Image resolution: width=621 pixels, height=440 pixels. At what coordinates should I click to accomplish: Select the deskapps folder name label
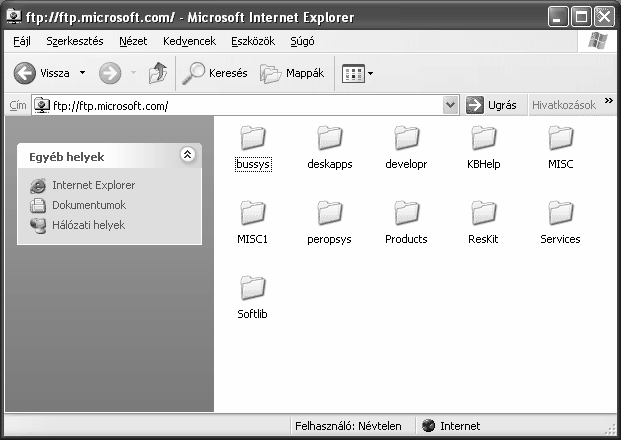[x=330, y=164]
